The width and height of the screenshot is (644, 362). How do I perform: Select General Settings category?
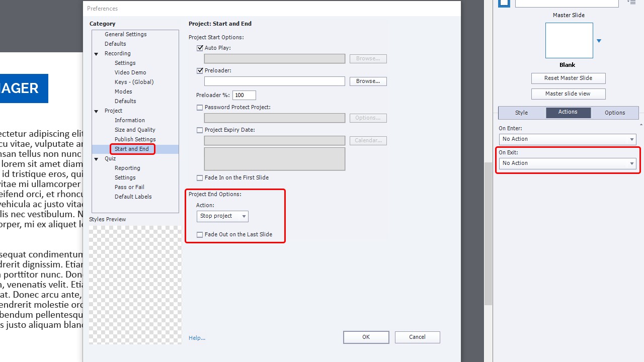coord(126,34)
